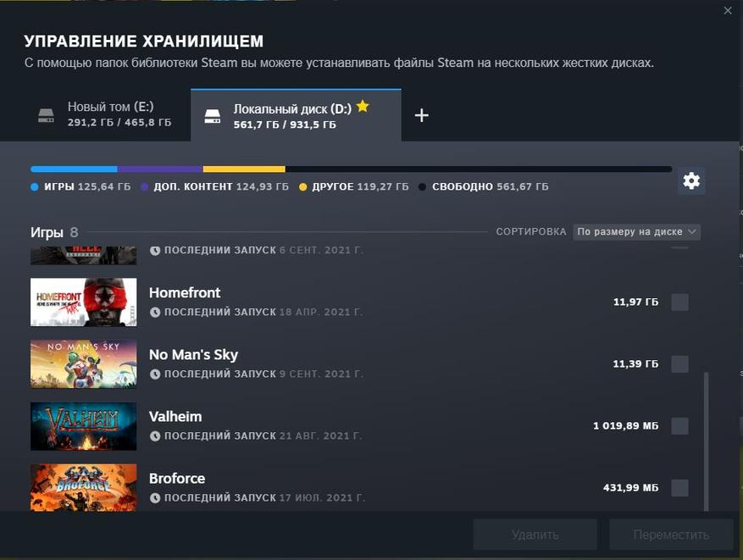This screenshot has width=743, height=560.
Task: Click Broforce size 431,99 МБ
Action: (630, 488)
